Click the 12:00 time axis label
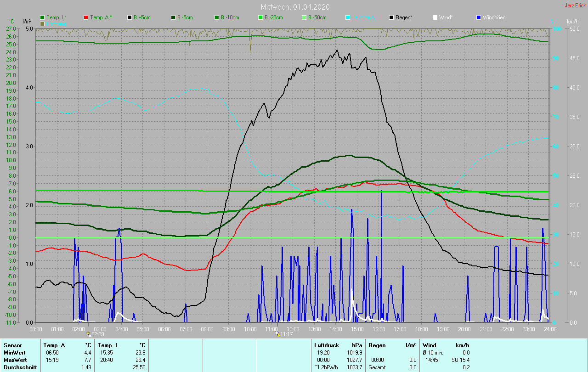Viewport: 588px width, 372px height. (293, 329)
